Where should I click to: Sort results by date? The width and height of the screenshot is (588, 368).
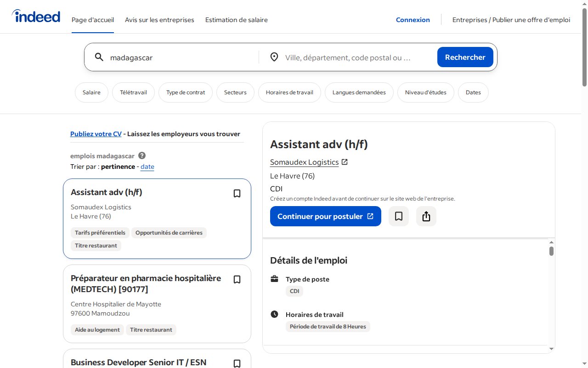(147, 167)
